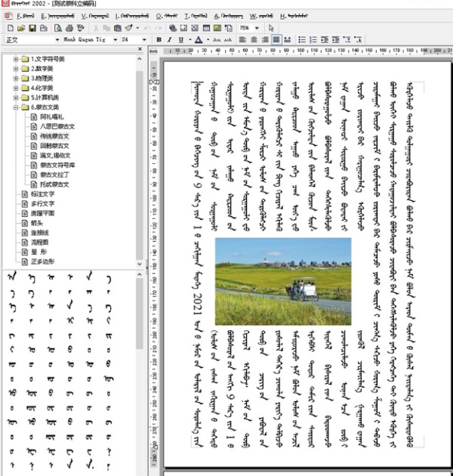Select the 4.化学类 folder

point(42,88)
